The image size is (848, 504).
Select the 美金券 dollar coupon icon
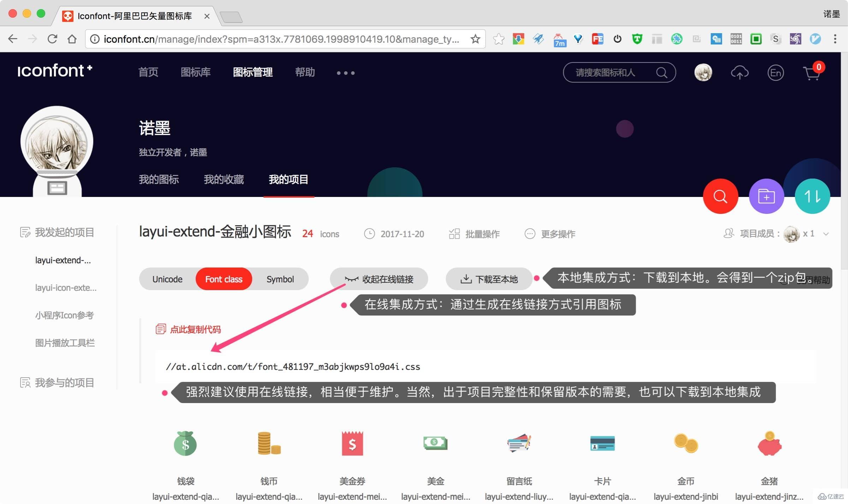(352, 444)
